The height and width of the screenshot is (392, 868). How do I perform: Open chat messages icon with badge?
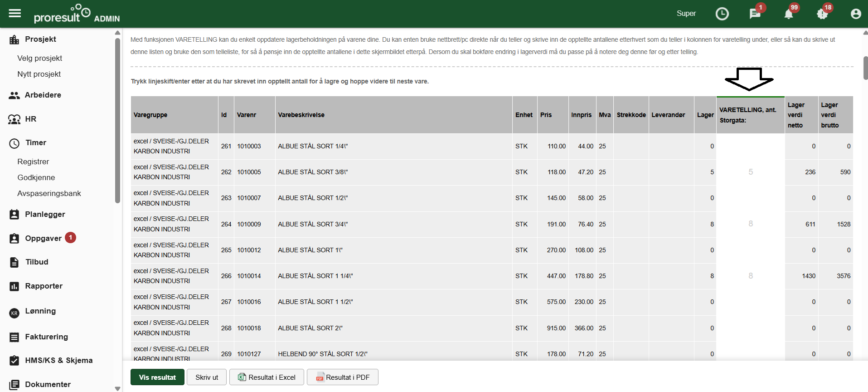coord(755,14)
